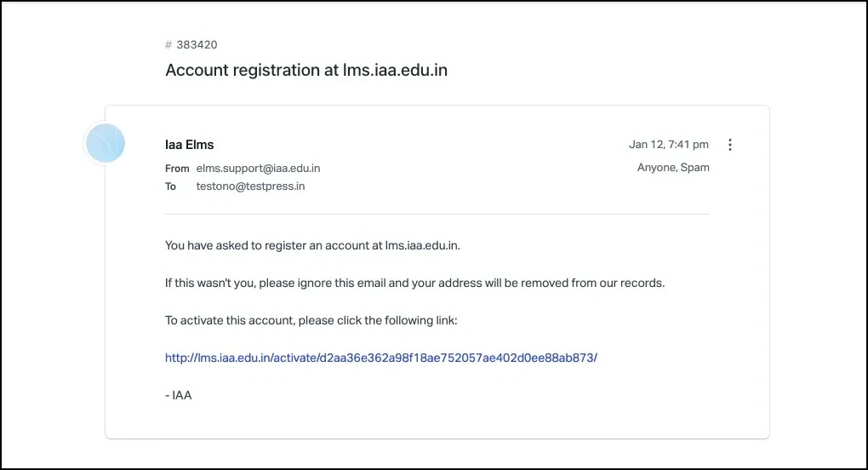Click the 'Spam' label under the date
The image size is (868, 470).
tap(695, 168)
